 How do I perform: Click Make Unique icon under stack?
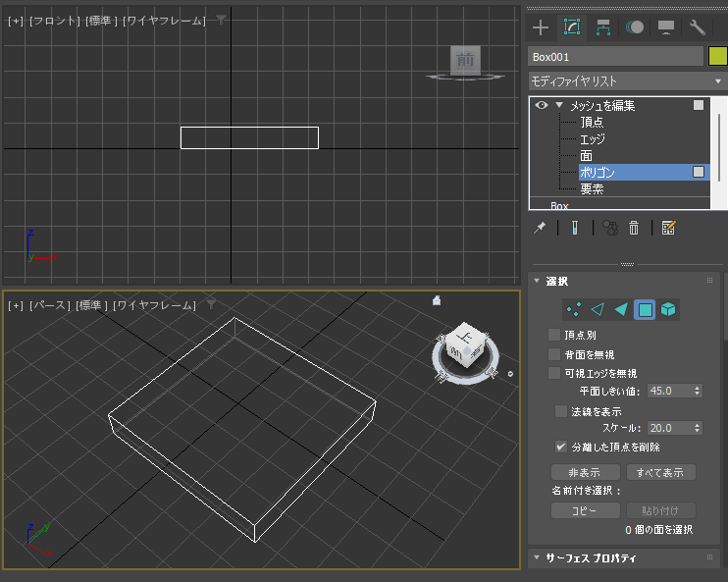coord(610,228)
